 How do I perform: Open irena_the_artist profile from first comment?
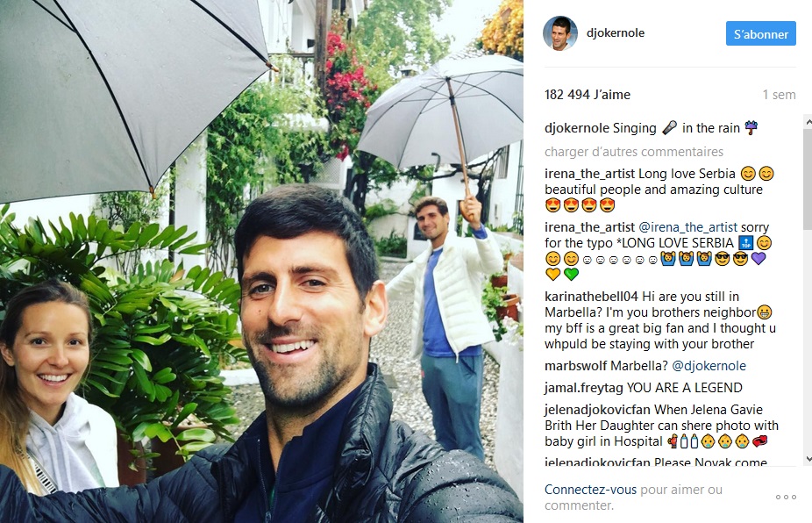point(589,174)
